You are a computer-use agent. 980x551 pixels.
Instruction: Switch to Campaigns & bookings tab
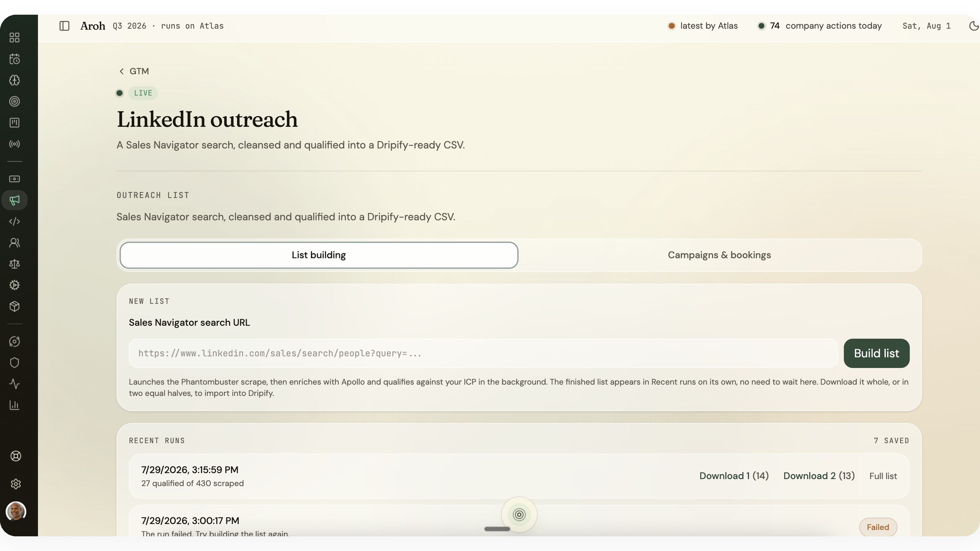[719, 255]
